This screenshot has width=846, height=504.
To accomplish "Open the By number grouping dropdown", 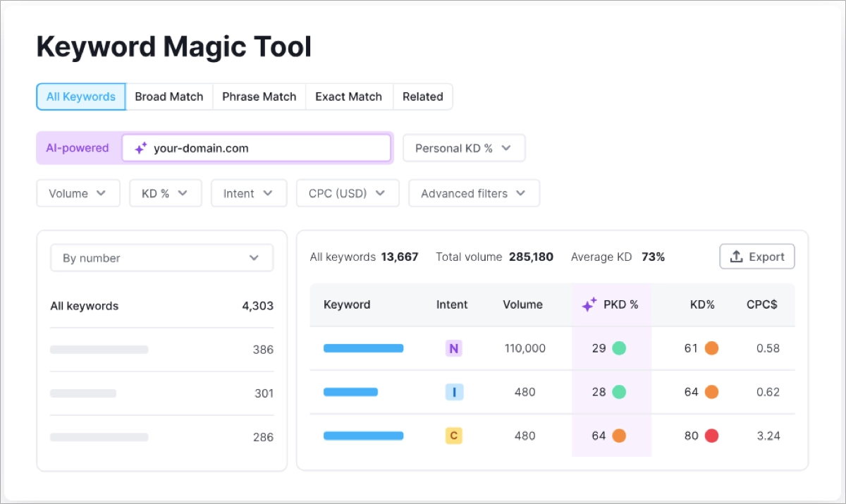I will pyautogui.click(x=161, y=258).
